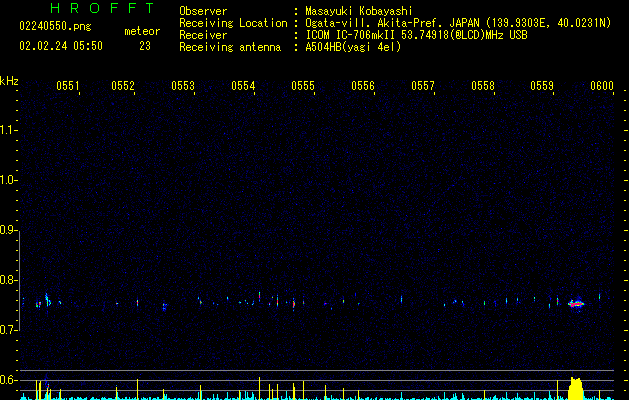Select the filename 02240550.png
Image resolution: width=629 pixels, height=400 pixels.
[x=55, y=26]
